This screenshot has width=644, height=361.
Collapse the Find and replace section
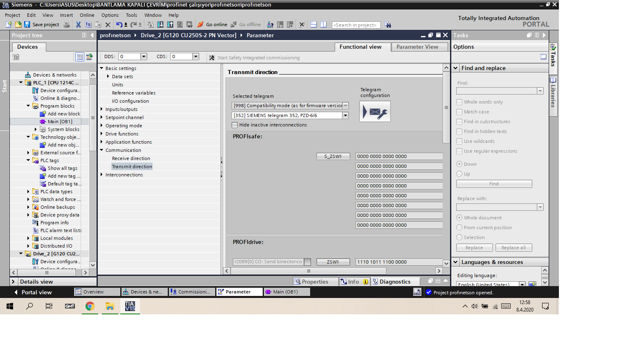(455, 68)
